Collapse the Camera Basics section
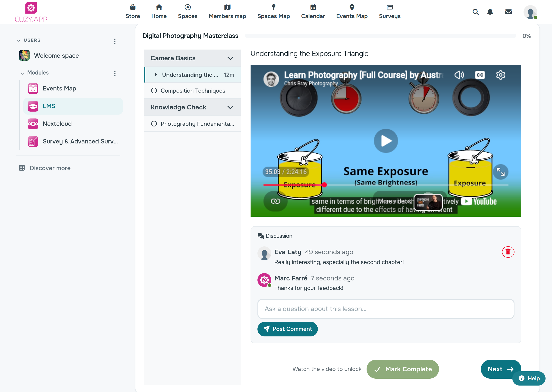The height and width of the screenshot is (392, 552). click(x=230, y=58)
